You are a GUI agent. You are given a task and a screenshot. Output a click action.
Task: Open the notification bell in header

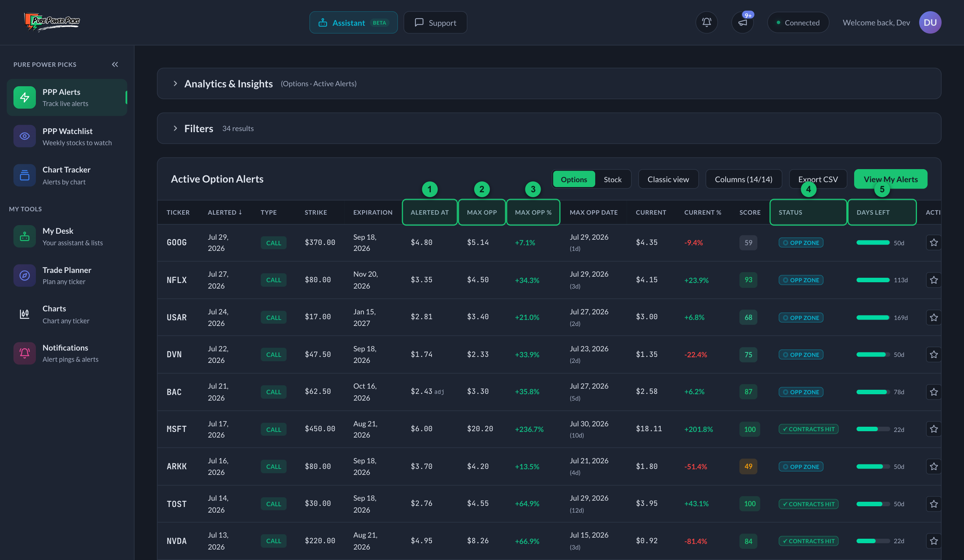[x=706, y=22]
